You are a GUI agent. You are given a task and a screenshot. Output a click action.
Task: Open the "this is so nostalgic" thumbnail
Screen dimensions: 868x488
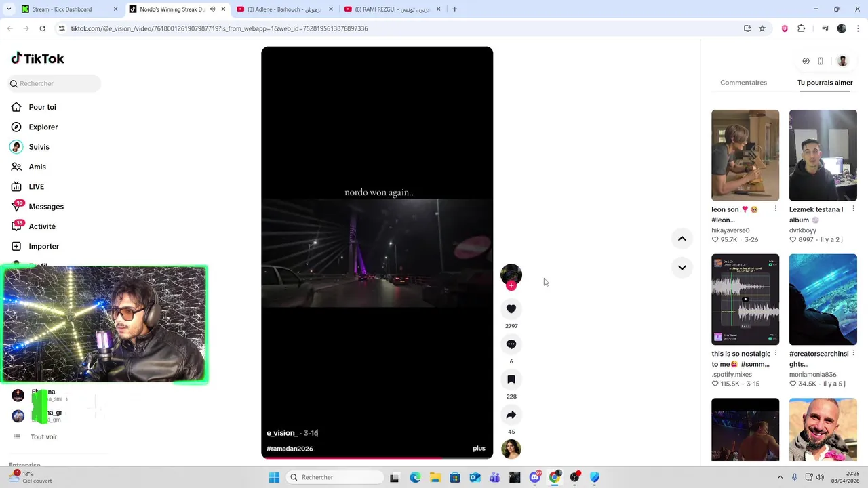click(745, 300)
